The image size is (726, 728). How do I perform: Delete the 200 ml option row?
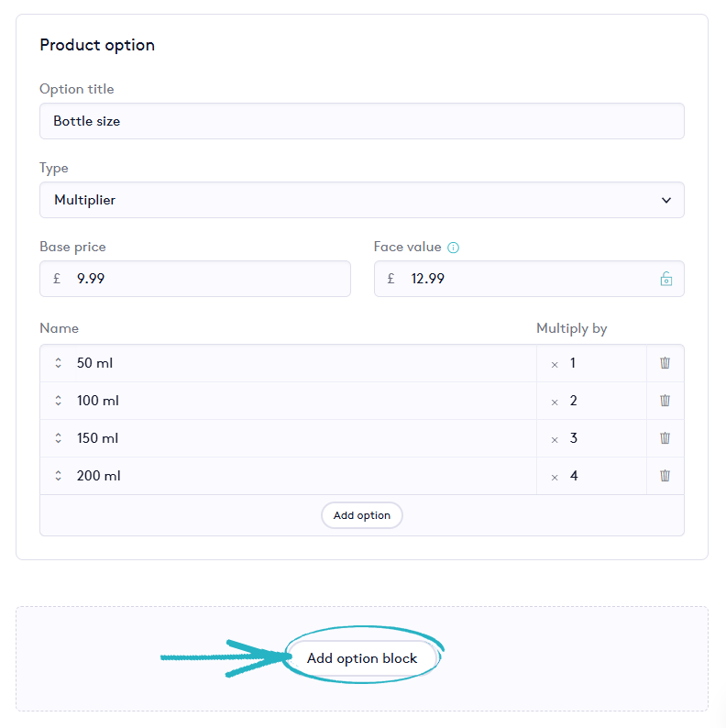(x=665, y=476)
